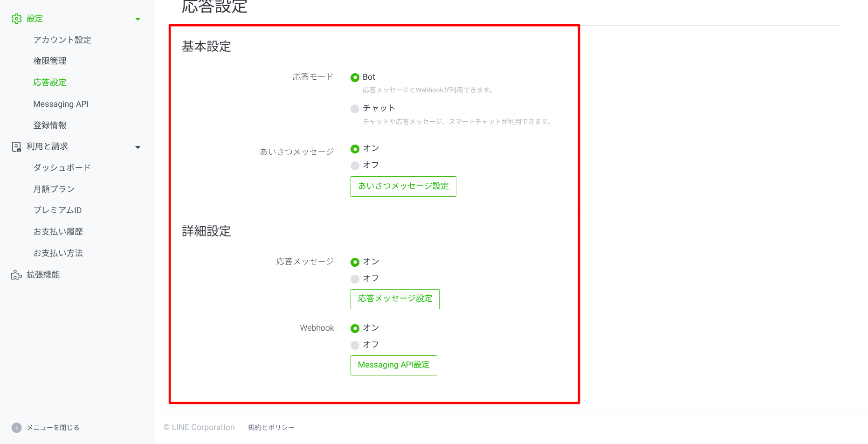
Task: Open 月額プラン in the sidebar
Action: 54,189
